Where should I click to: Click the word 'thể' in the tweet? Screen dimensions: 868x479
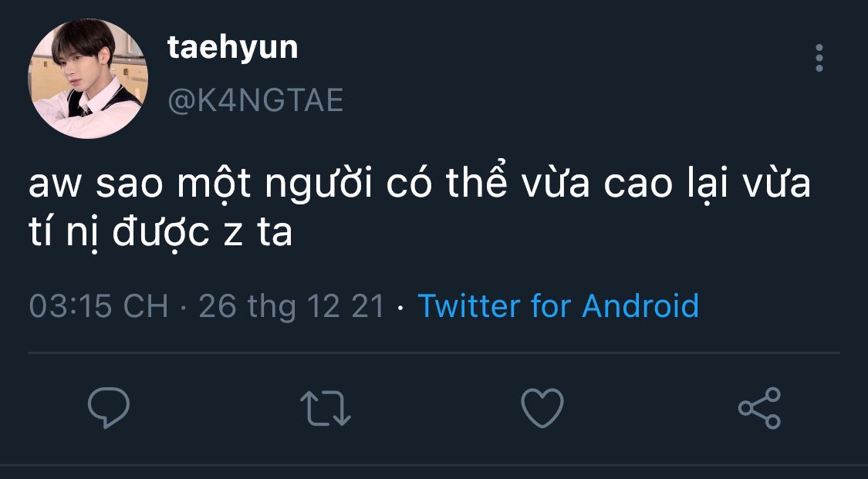(476, 182)
